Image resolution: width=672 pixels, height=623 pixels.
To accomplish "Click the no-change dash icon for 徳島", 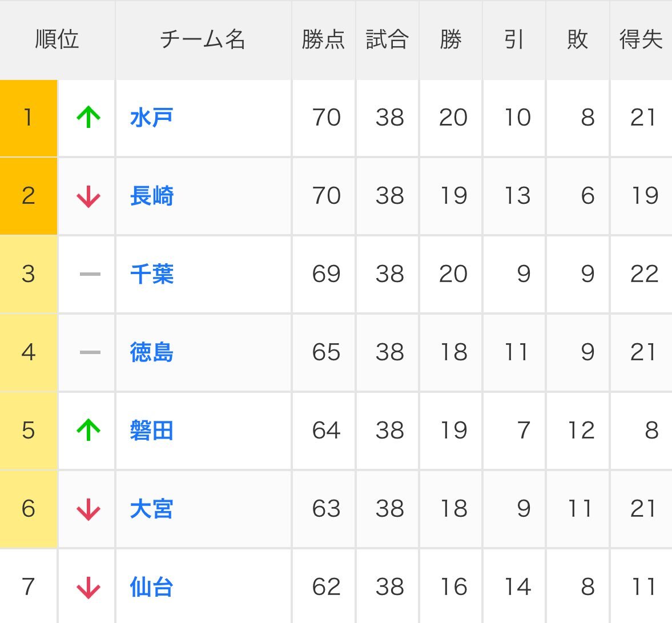I will tap(87, 352).
